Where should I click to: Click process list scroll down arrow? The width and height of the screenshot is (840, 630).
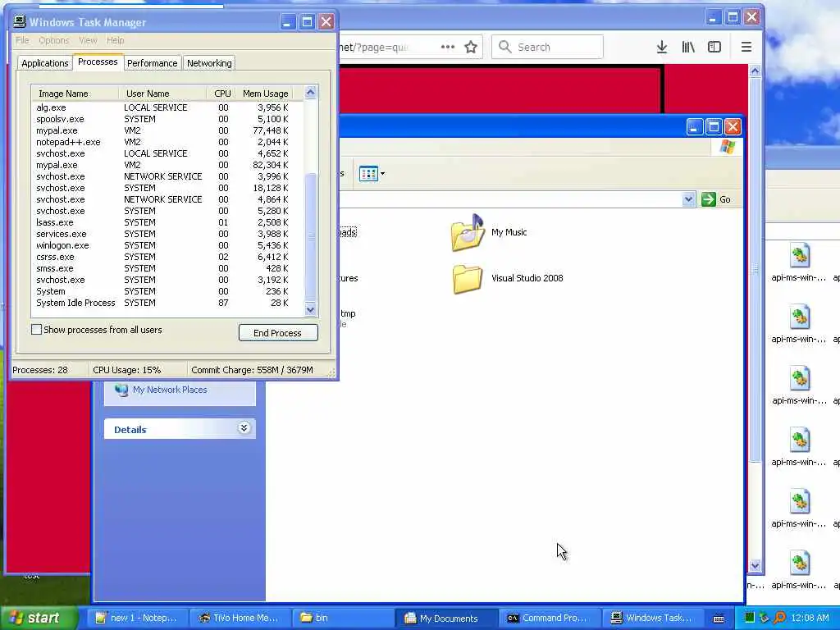311,309
